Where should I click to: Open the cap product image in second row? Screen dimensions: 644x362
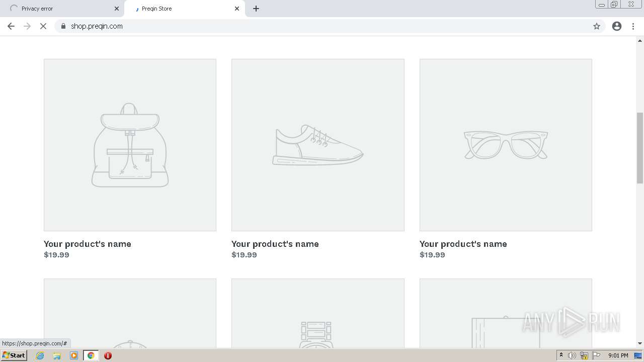130,313
